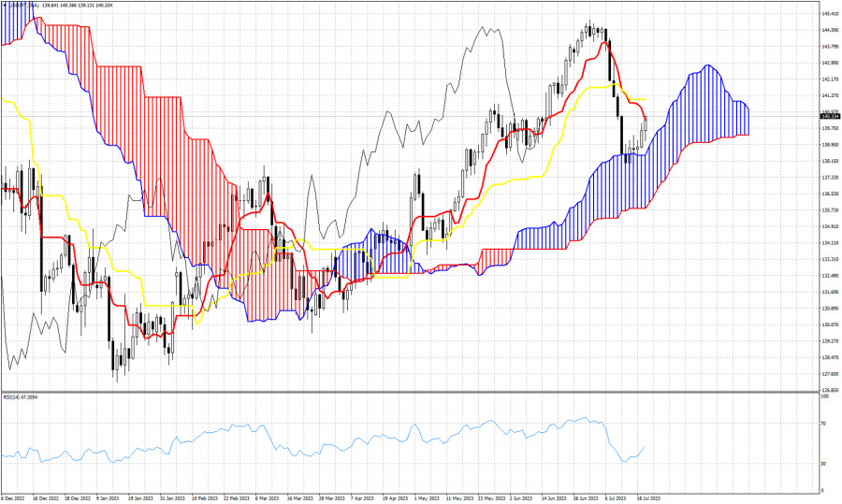The image size is (842, 504).
Task: Click the 143.790 price axis label
Action: (830, 46)
